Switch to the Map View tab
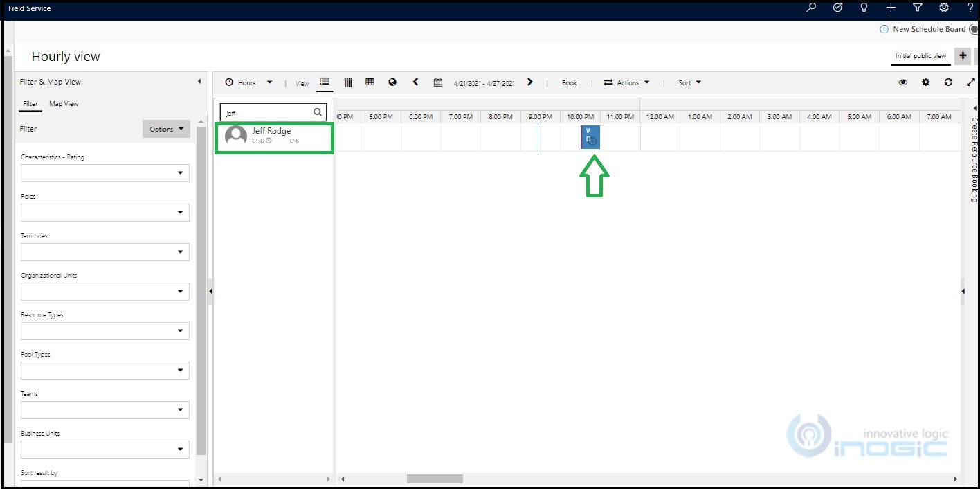 tap(64, 104)
